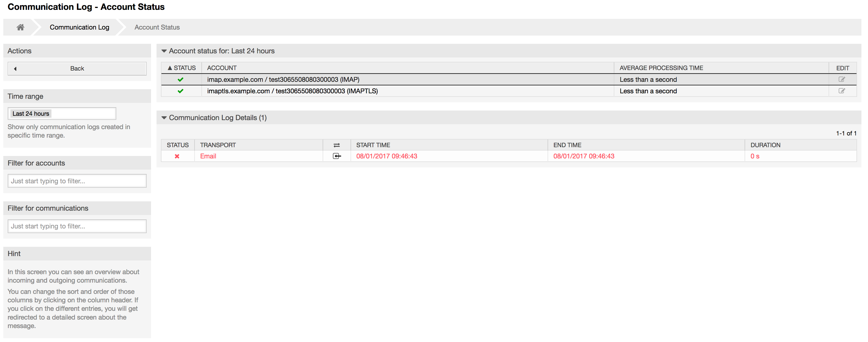Click the START TIME header to sort communications
This screenshot has width=868, height=342.
tap(373, 145)
